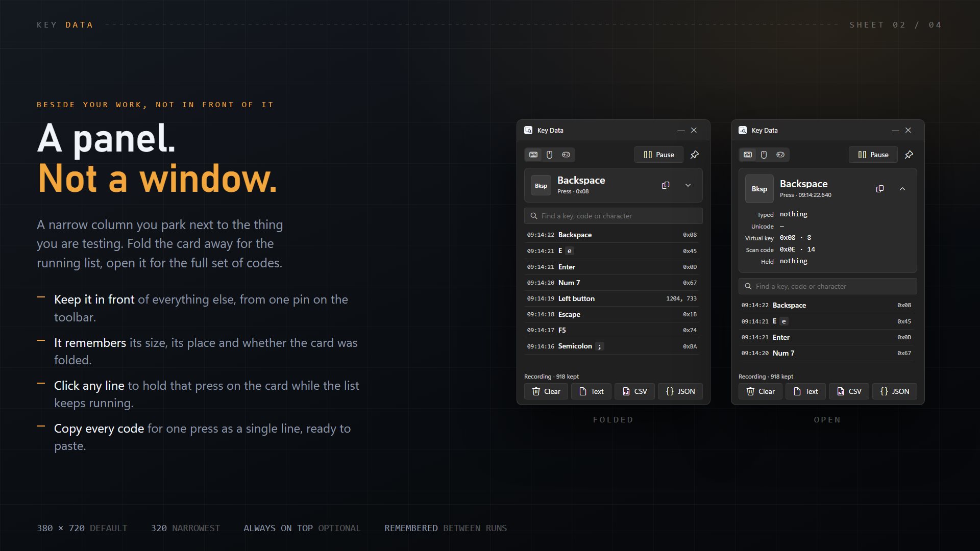
Task: Collapse the Backspace card in open panel
Action: 902,189
